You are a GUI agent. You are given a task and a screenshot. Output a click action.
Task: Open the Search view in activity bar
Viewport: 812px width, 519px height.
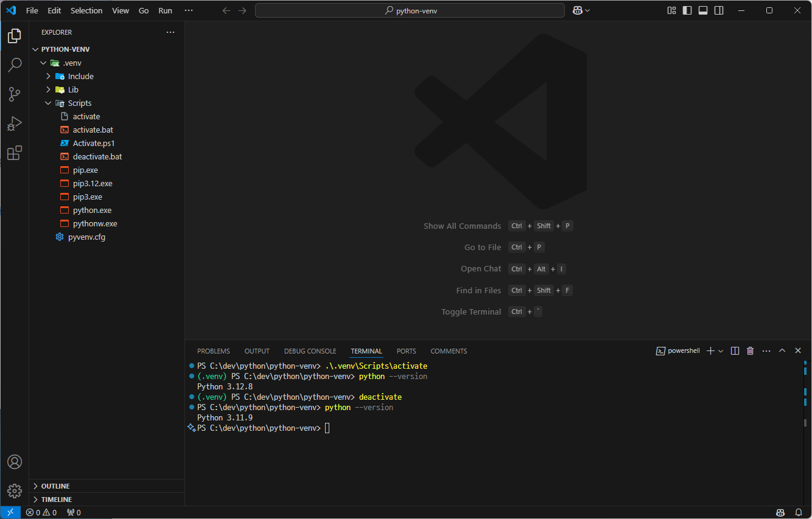coord(15,65)
